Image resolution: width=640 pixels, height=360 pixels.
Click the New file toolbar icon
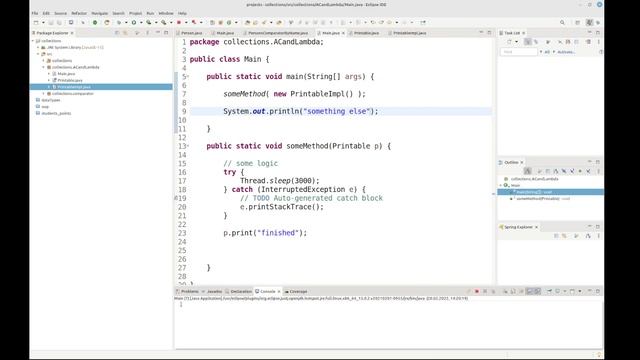36,22
